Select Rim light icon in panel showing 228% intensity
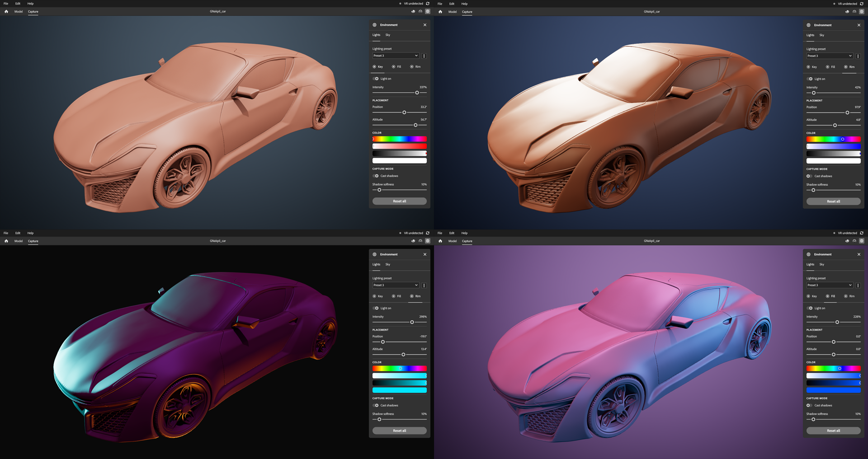Image resolution: width=868 pixels, height=459 pixels. [846, 296]
